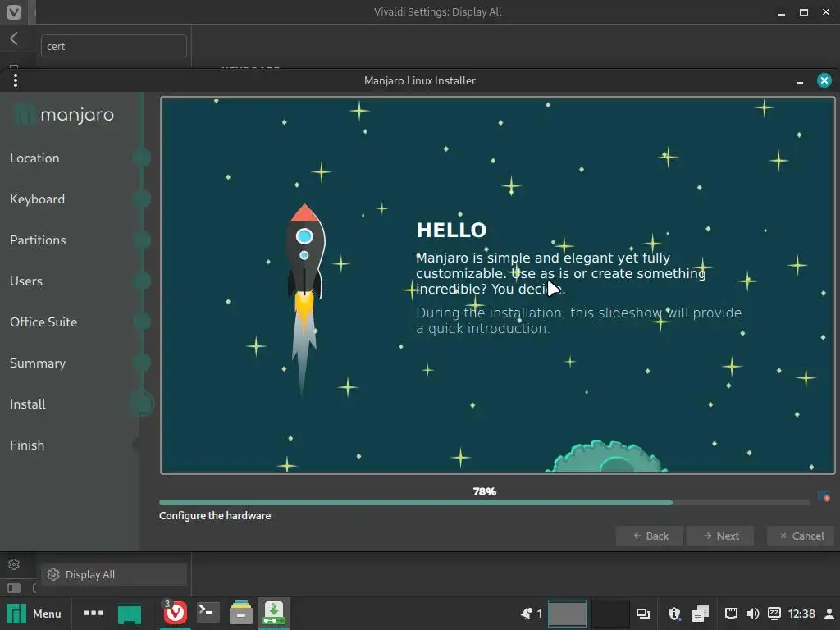
Task: Click the Next button in installer
Action: point(720,536)
